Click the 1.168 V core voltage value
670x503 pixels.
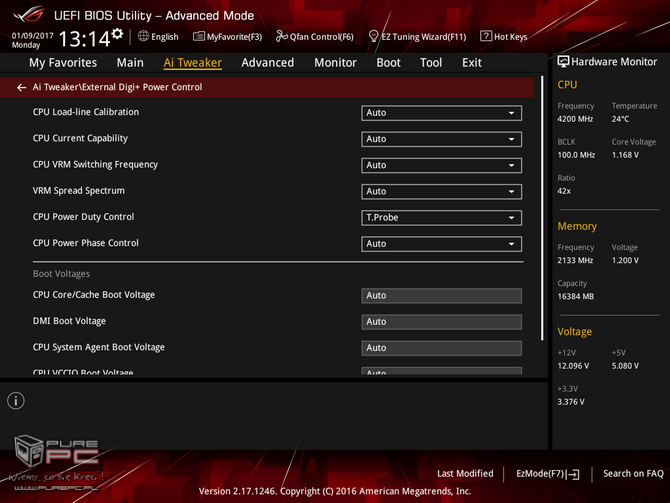[x=625, y=155]
